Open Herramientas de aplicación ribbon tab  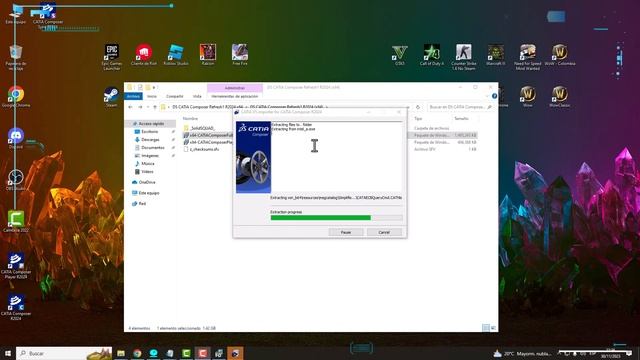click(x=235, y=96)
